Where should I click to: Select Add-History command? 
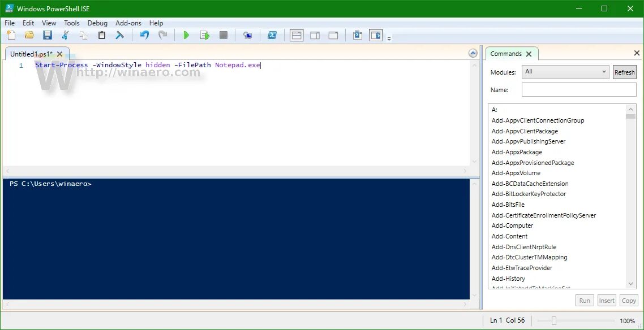(508, 279)
